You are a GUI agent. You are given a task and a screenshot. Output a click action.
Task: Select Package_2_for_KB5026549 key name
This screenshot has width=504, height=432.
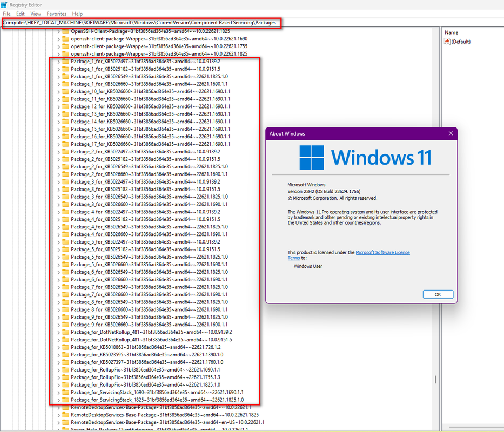click(150, 167)
